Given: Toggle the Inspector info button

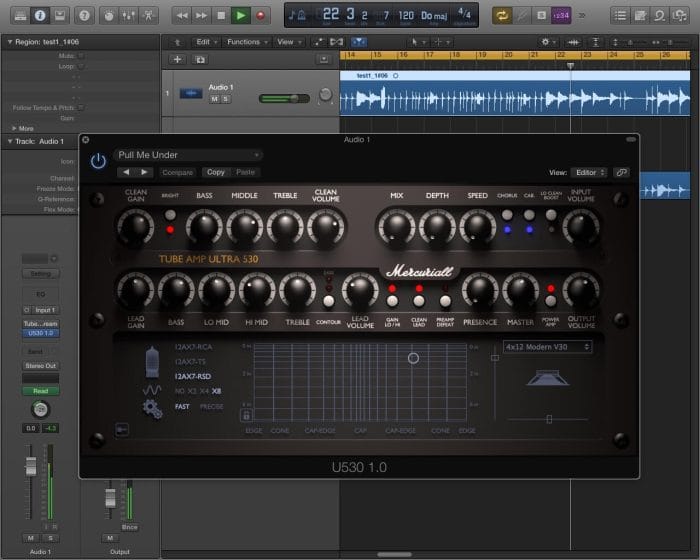Looking at the screenshot, I should point(40,16).
